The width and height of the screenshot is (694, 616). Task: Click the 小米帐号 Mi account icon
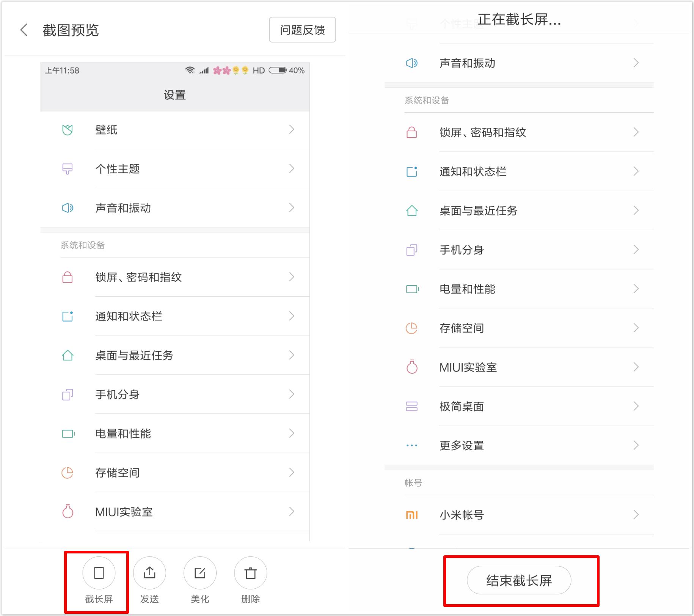[412, 515]
